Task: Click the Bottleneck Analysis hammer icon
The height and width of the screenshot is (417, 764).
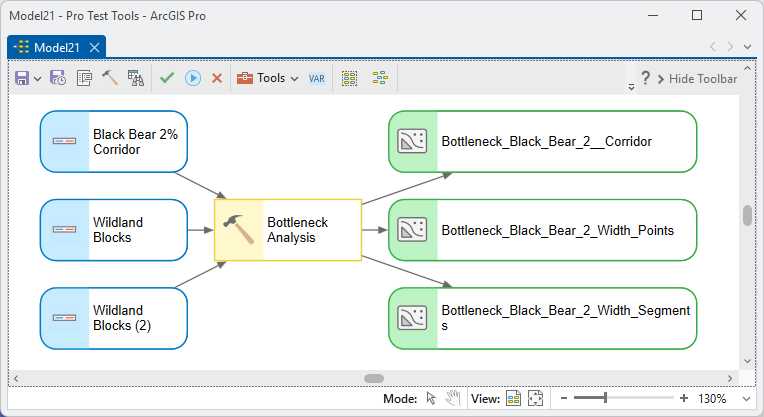Action: [x=239, y=229]
